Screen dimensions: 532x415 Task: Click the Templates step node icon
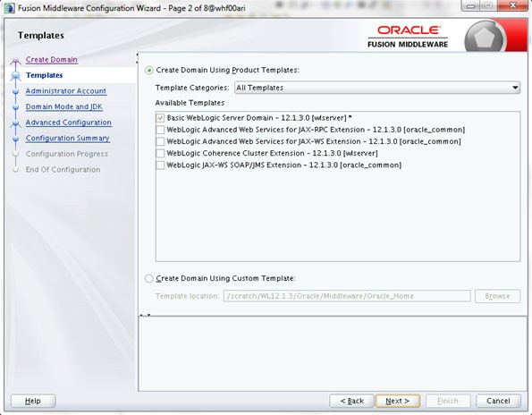point(15,76)
